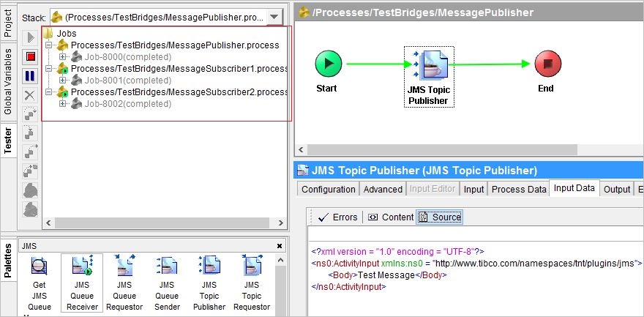
Task: Select the red End node in diagram
Action: pyautogui.click(x=548, y=64)
